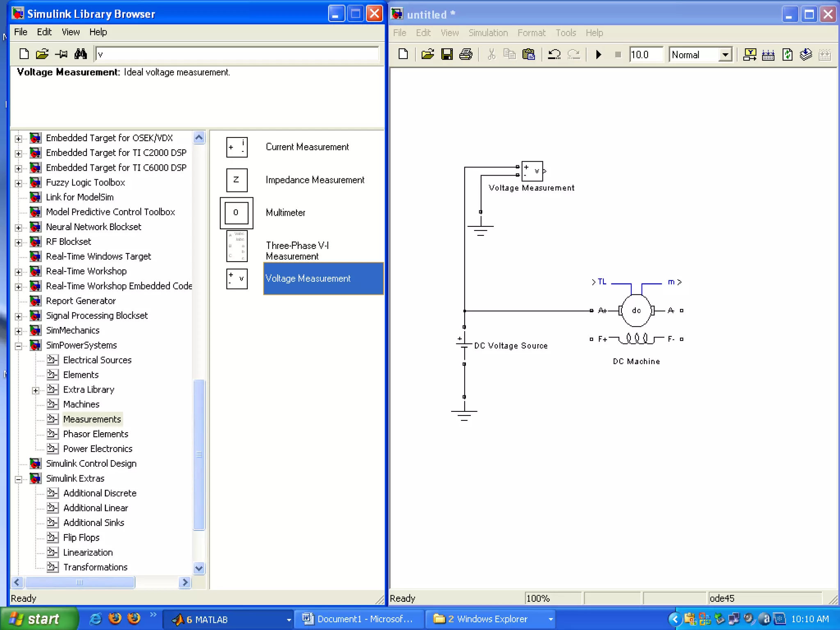Click the pin stay-on-top icon
This screenshot has width=840, height=630.
tap(62, 54)
